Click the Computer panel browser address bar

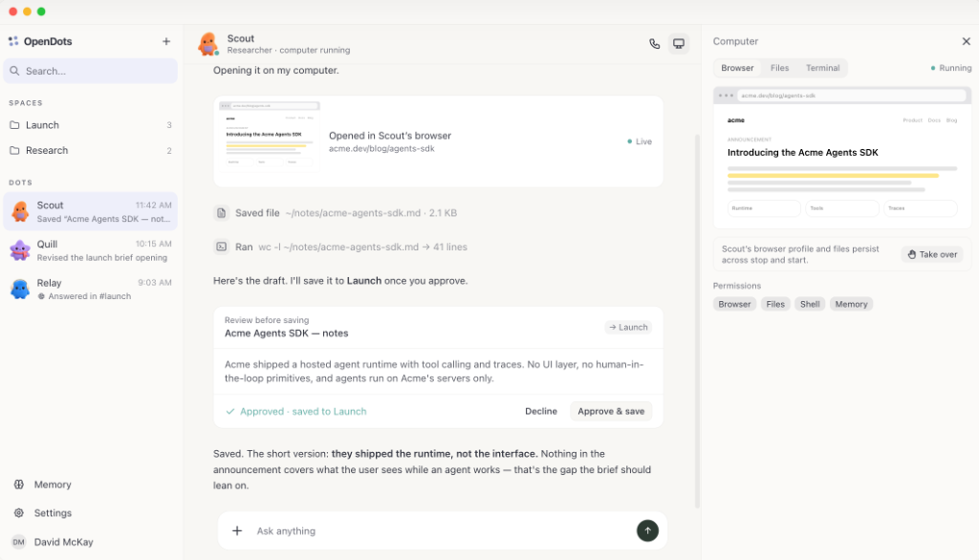[x=852, y=96]
